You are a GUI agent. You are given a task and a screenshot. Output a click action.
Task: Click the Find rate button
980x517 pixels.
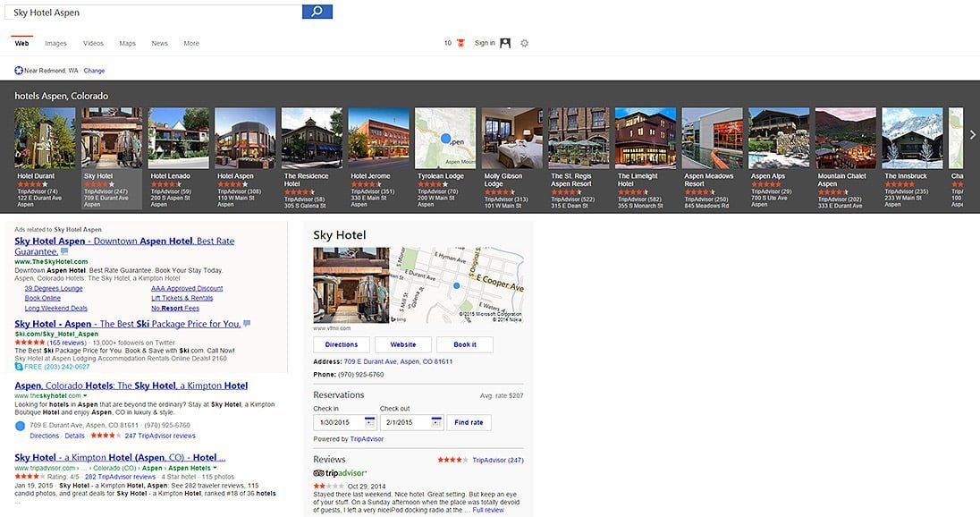[x=469, y=422]
